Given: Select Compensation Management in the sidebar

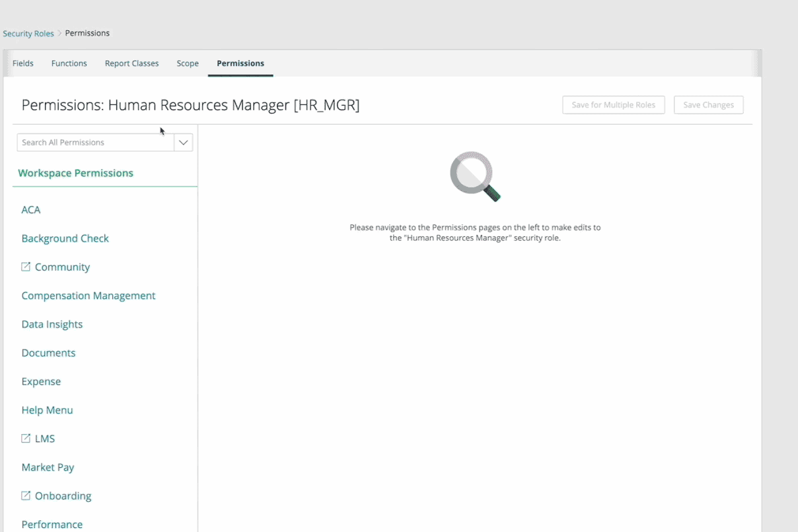Looking at the screenshot, I should [89, 296].
